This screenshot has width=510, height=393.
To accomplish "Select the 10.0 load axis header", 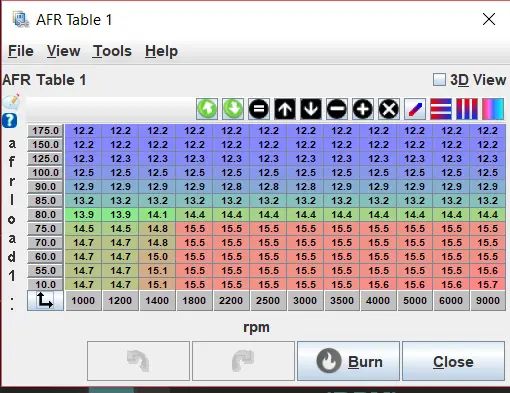I will pyautogui.click(x=45, y=284).
